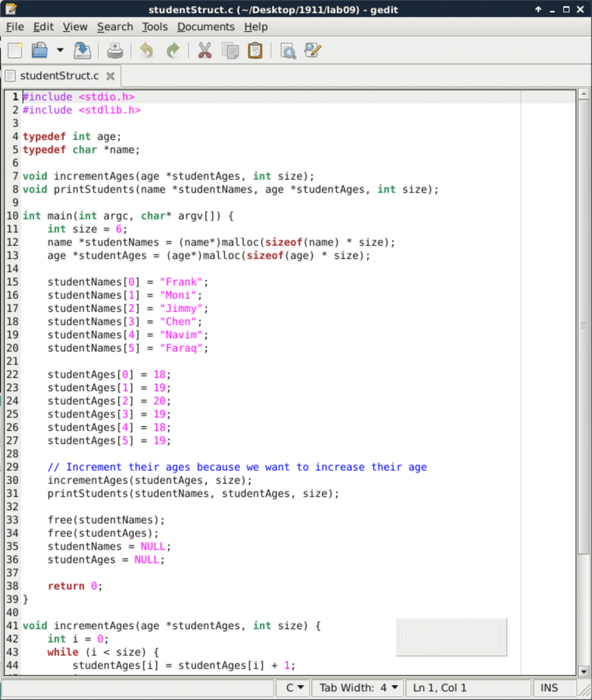Screen dimensions: 592x700
Task: Create a new document
Action: pyautogui.click(x=13, y=50)
